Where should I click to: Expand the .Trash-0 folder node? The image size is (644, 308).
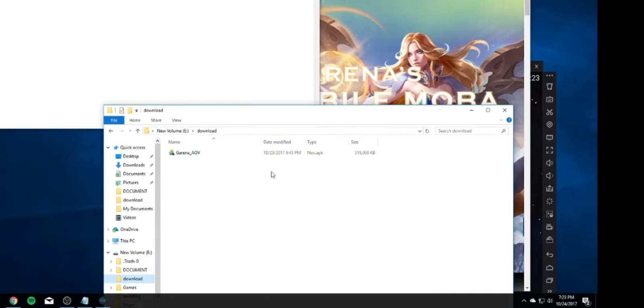pos(111,261)
